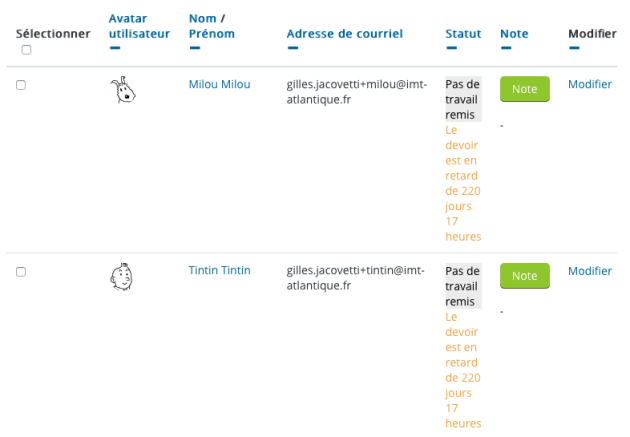Collapse the Note column
The image size is (630, 437).
coord(506,48)
